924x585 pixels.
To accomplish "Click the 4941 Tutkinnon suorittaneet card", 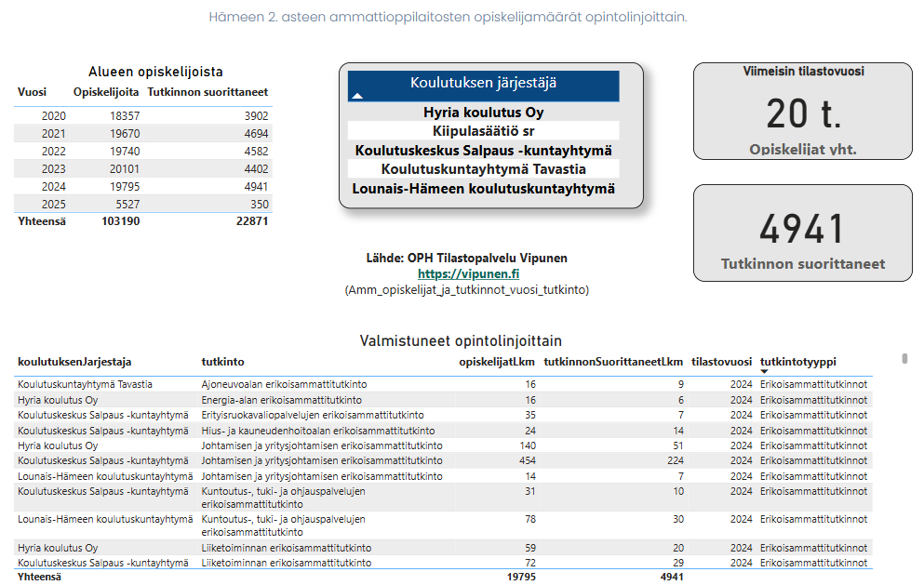I will 802,233.
